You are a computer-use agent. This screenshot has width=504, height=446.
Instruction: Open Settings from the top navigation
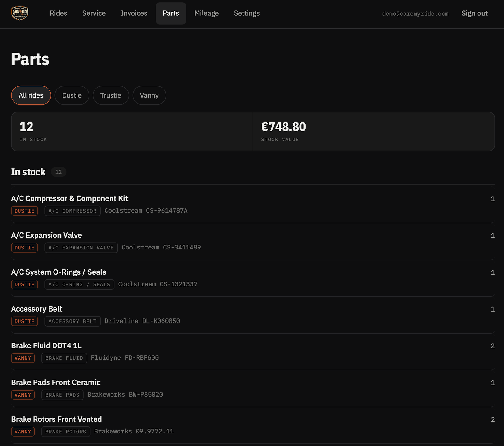(247, 13)
